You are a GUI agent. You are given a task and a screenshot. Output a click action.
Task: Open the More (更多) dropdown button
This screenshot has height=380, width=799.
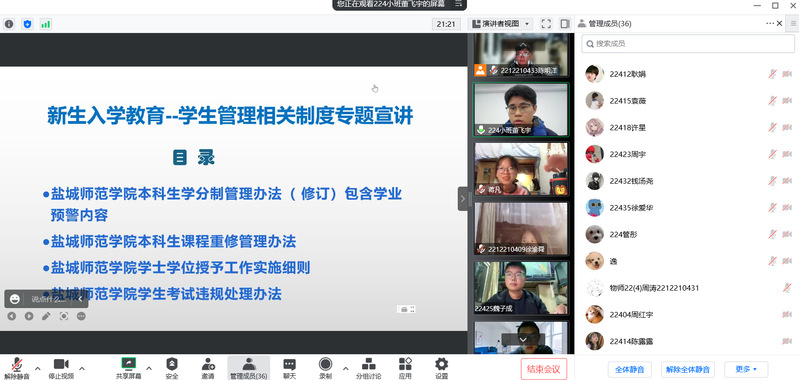point(746,369)
